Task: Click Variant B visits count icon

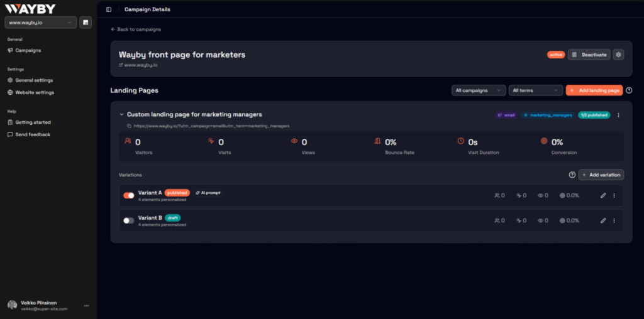Action: tap(519, 220)
